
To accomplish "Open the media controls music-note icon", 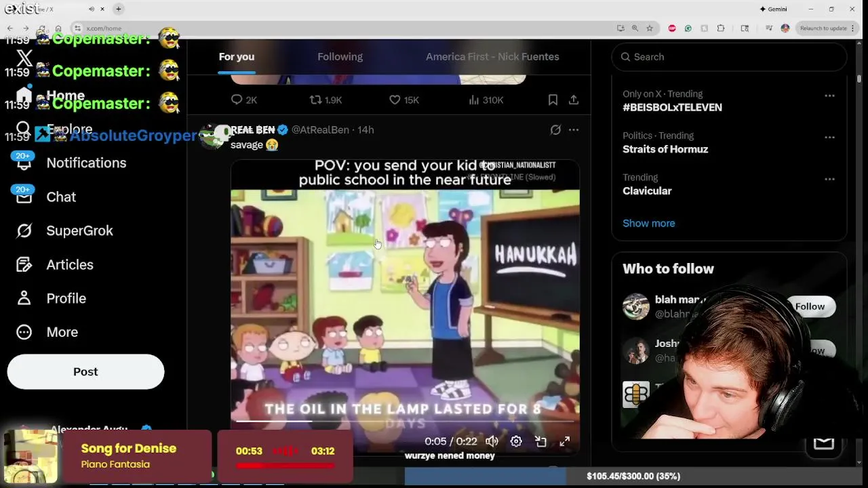I will [769, 28].
